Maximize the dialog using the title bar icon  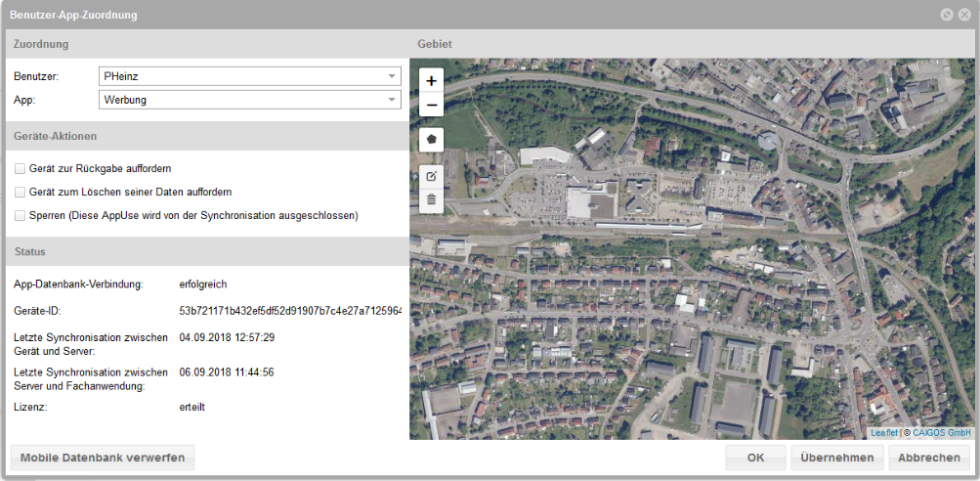(x=946, y=15)
